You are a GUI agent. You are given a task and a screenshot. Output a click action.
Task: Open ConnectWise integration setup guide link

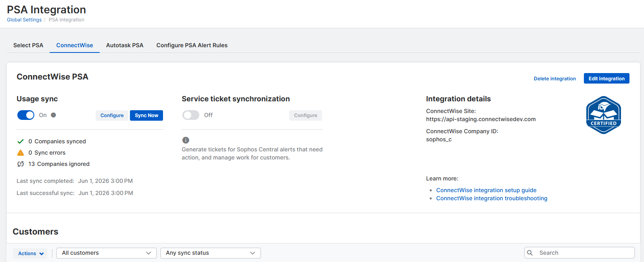[486, 190]
